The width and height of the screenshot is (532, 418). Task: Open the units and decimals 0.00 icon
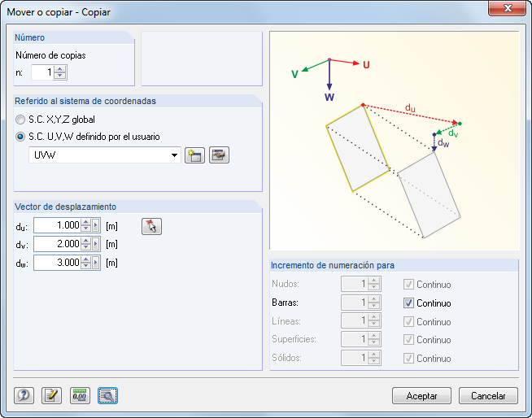[80, 395]
